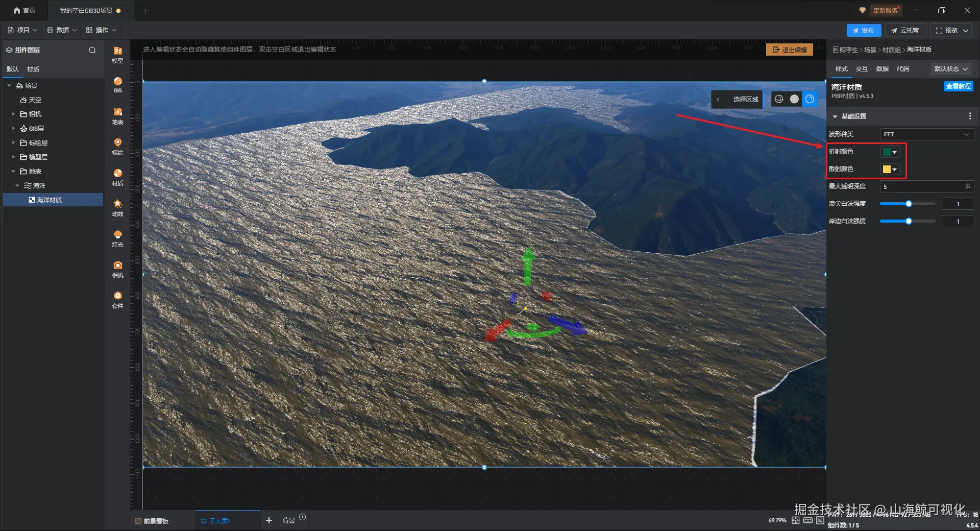Click the 预览 preview button

(x=946, y=31)
